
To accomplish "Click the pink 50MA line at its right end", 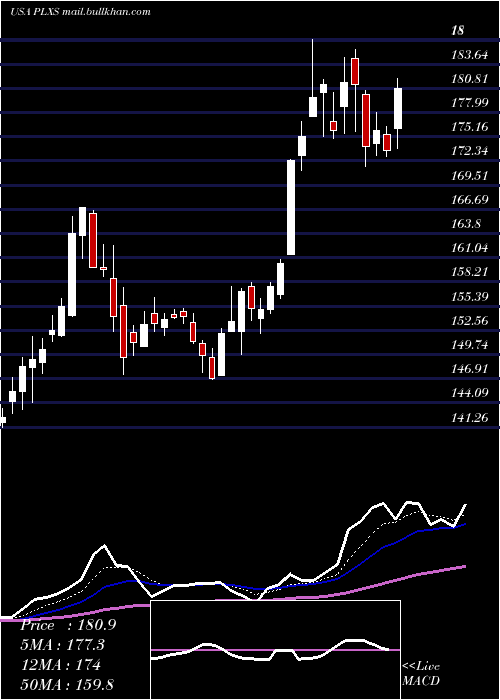I will tap(464, 567).
